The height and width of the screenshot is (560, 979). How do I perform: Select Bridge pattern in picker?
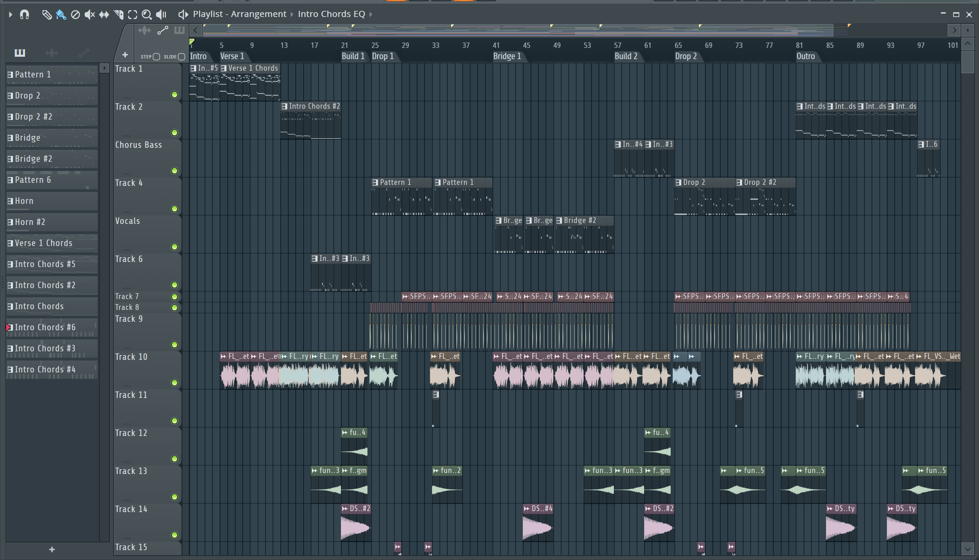[52, 138]
